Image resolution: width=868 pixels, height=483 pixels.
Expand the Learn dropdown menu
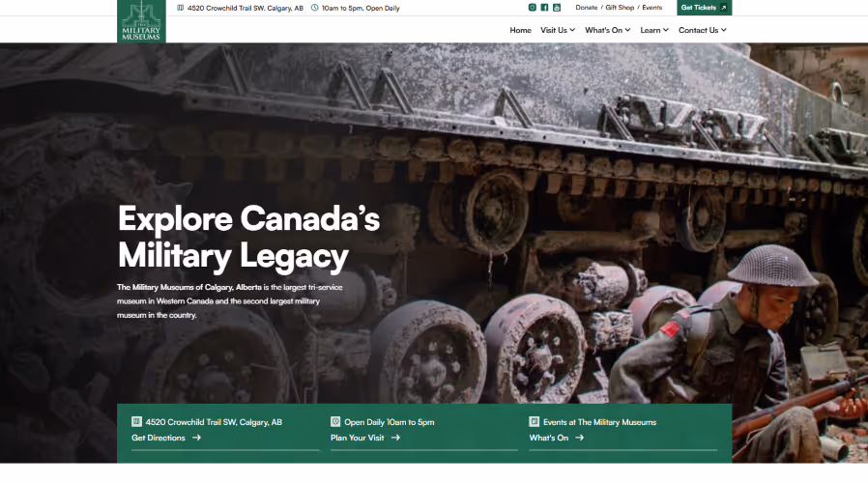pyautogui.click(x=654, y=30)
